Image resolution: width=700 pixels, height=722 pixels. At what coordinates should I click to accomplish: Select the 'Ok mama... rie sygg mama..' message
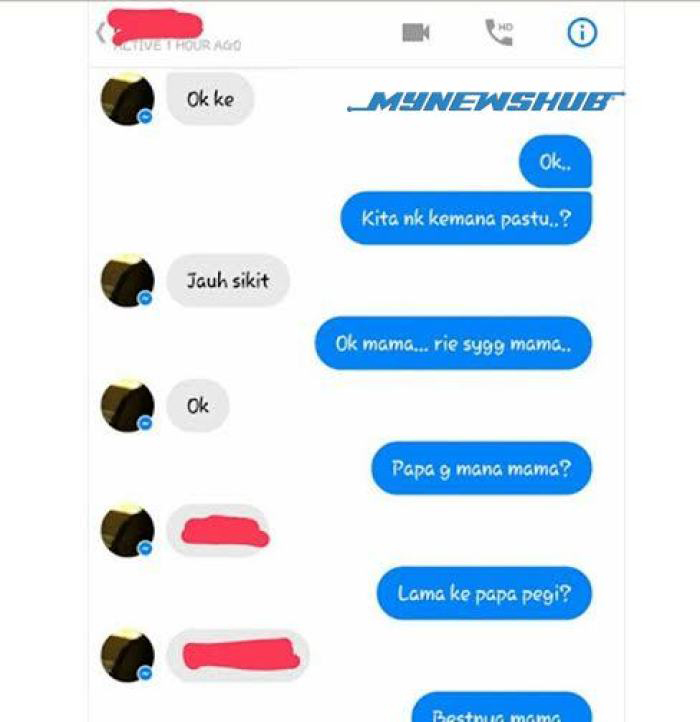(453, 343)
